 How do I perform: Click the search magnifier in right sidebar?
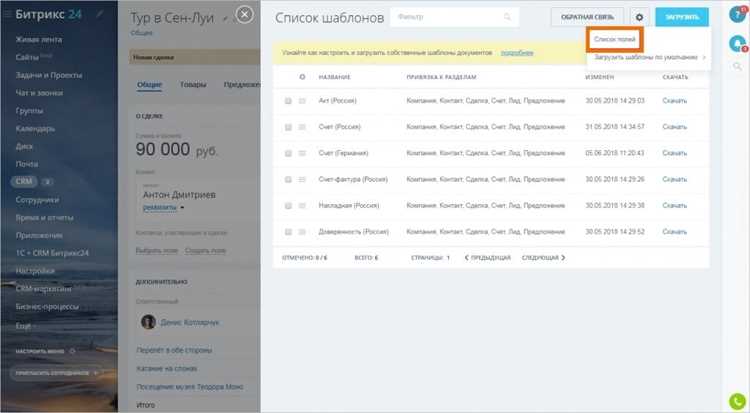[737, 66]
